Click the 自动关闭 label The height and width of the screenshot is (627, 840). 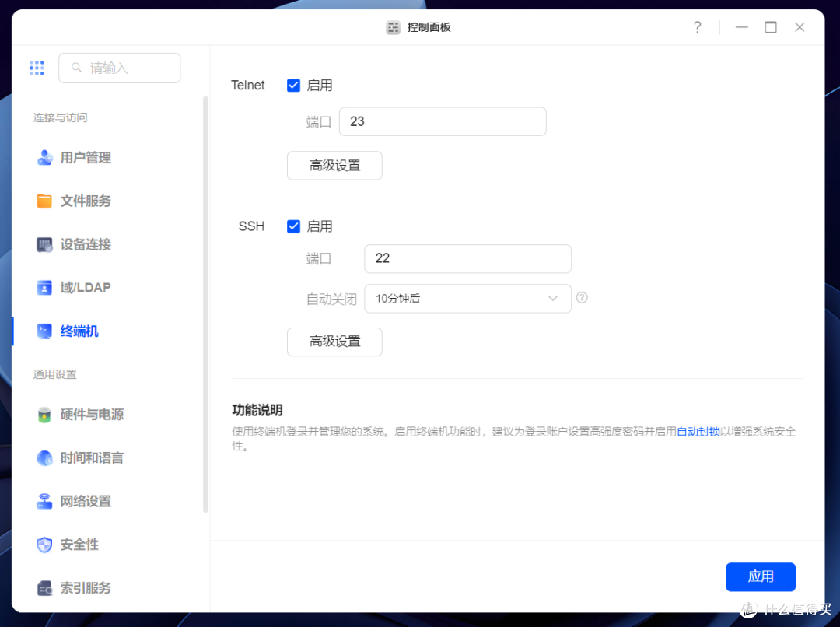click(x=331, y=299)
